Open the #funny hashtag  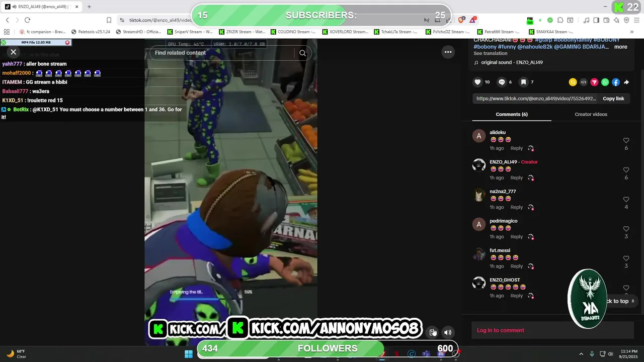(x=507, y=47)
